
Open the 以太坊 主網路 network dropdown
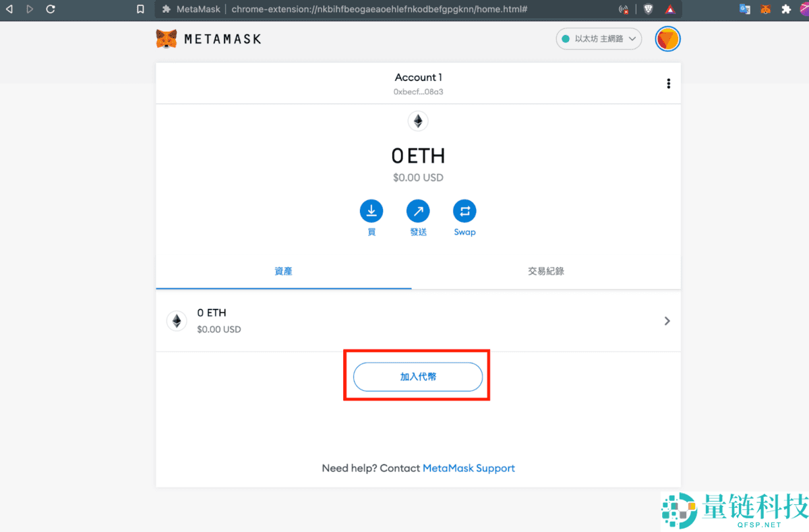pos(597,38)
